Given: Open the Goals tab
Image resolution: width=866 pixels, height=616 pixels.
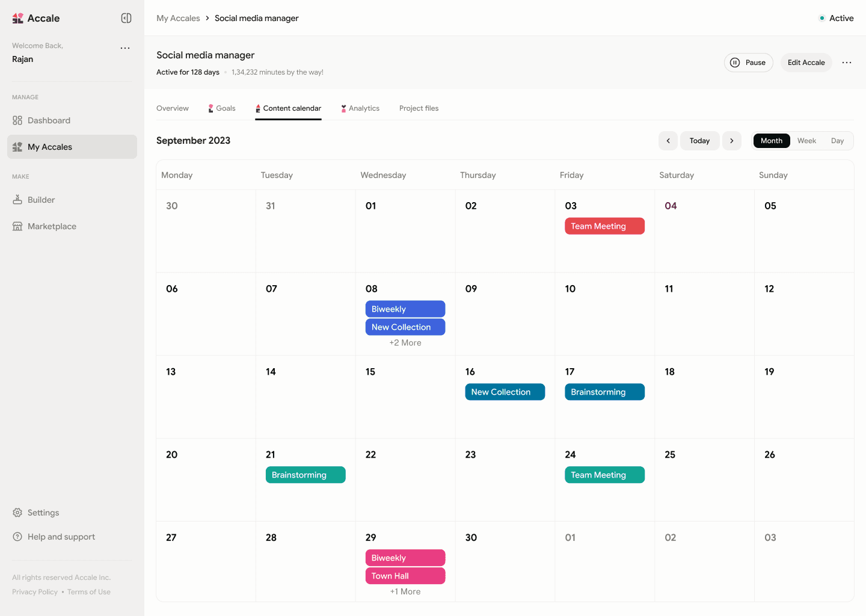Looking at the screenshot, I should point(222,108).
